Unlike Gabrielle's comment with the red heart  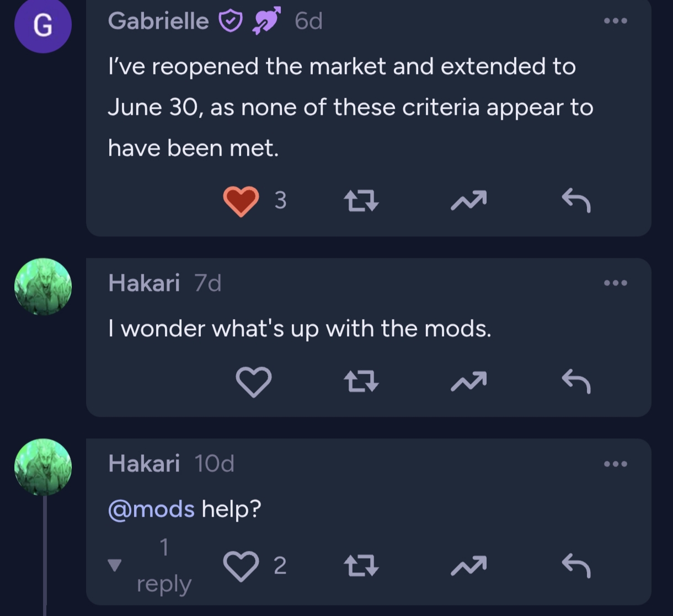point(242,200)
